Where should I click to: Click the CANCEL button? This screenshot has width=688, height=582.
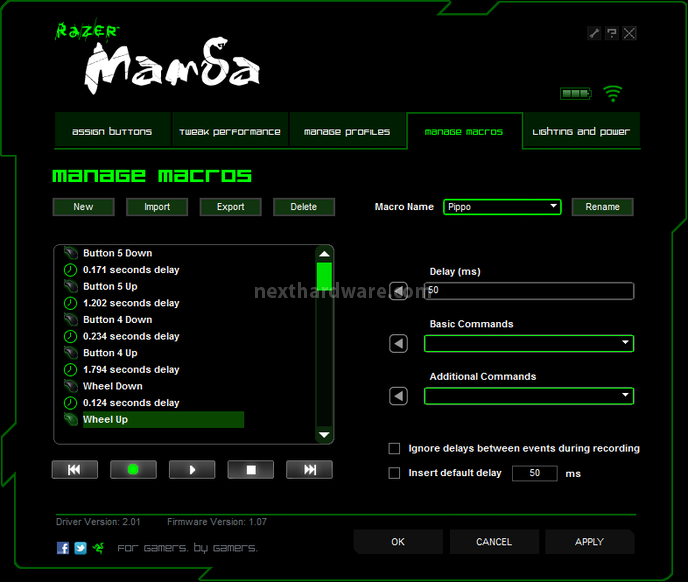(x=494, y=542)
